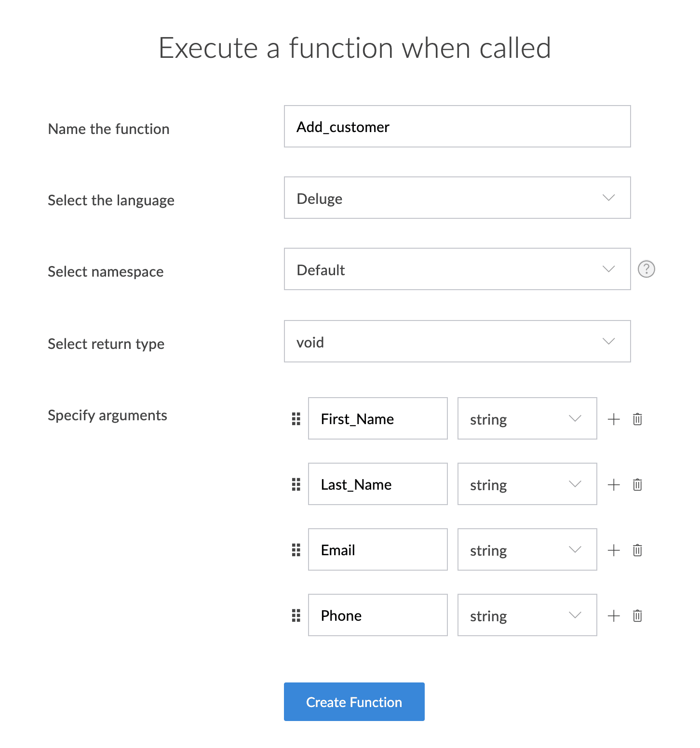Screen dimensions: 700x748
Task: Click the namespace help question mark icon
Action: click(646, 269)
